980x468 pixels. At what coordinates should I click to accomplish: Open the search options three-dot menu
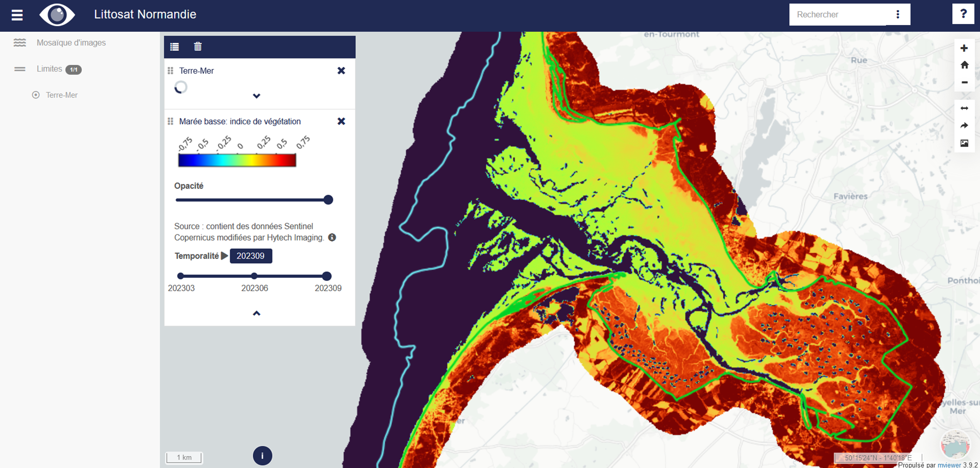pos(898,15)
